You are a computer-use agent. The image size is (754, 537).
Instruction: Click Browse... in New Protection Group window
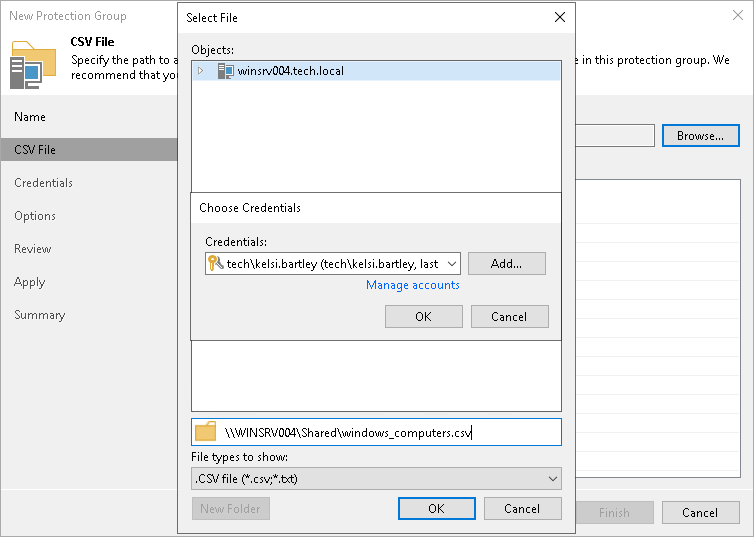[701, 136]
